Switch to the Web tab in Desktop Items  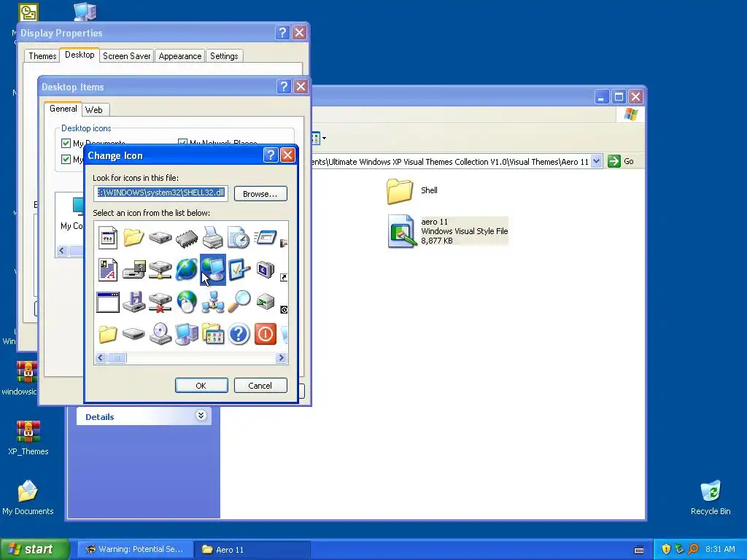point(94,110)
